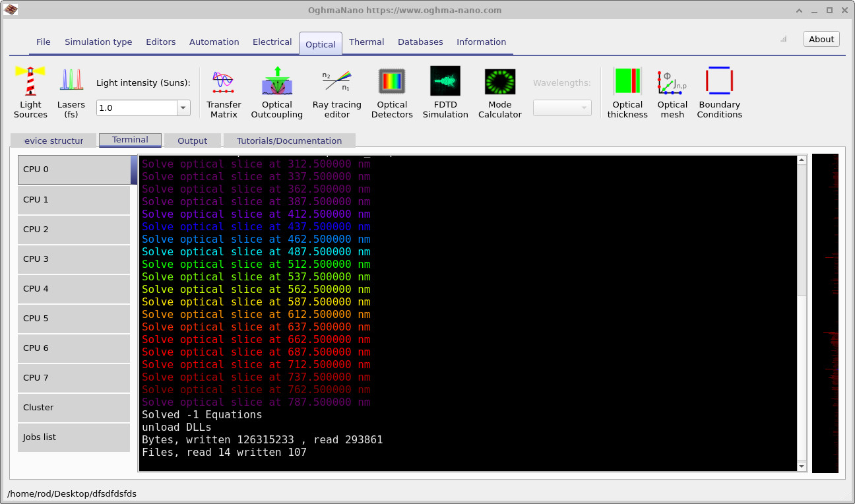The width and height of the screenshot is (855, 504).
Task: Open the Jobs list tab
Action: (x=74, y=437)
